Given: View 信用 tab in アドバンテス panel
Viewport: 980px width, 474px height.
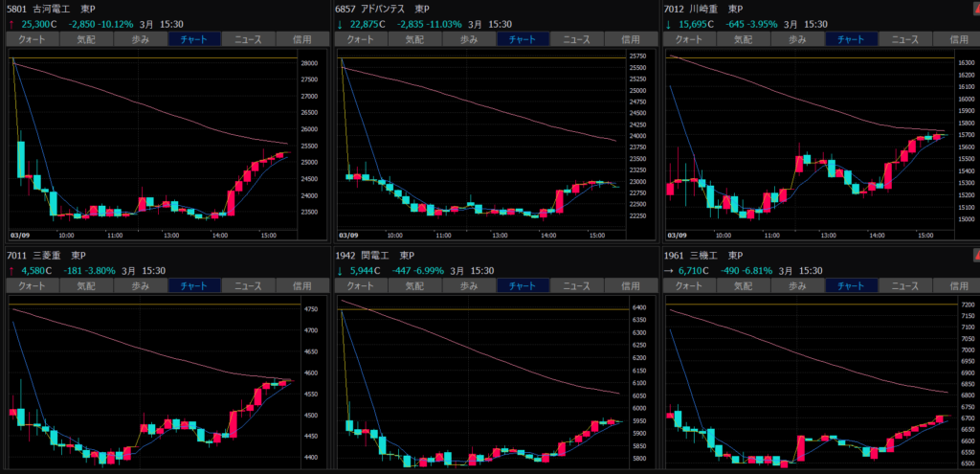Looking at the screenshot, I should (x=629, y=39).
